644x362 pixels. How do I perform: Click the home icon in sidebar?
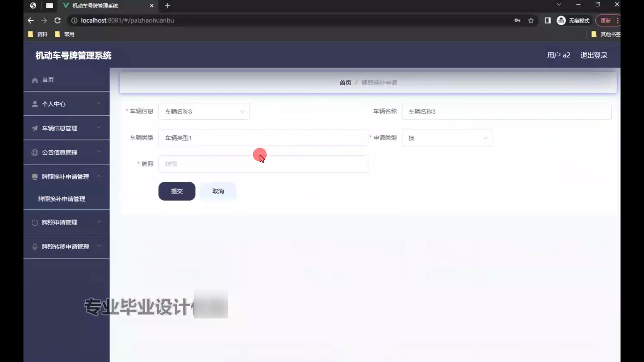click(35, 80)
